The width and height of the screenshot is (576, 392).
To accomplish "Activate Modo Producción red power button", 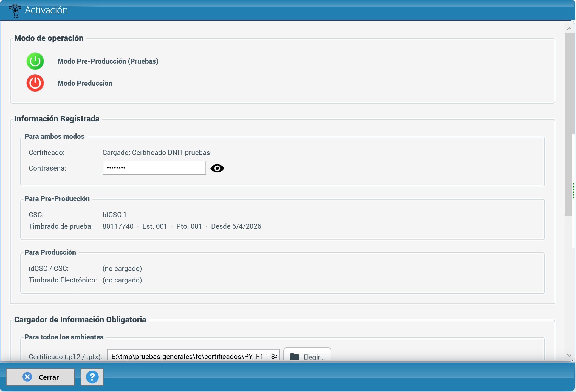I will tap(35, 83).
